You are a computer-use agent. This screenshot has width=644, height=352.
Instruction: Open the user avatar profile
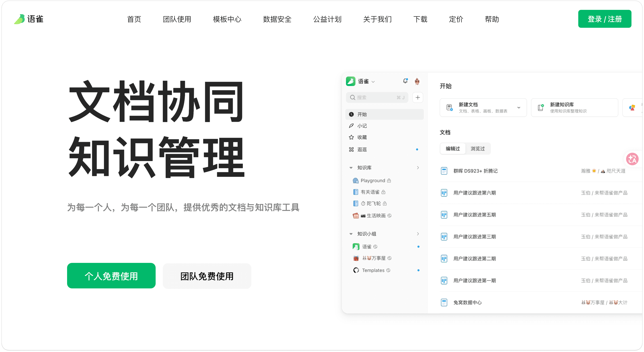pos(417,81)
